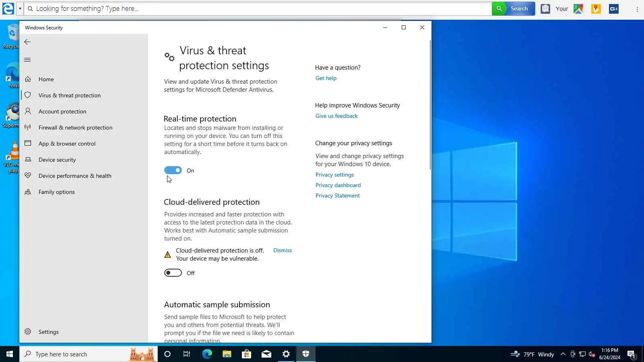Open the Privacy settings link
Image resolution: width=644 pixels, height=362 pixels.
tap(334, 175)
